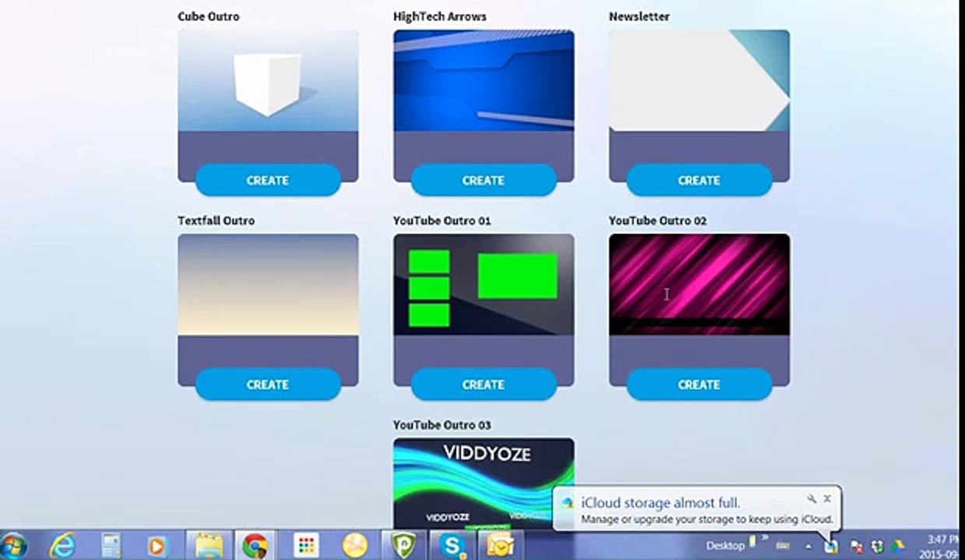965x560 pixels.
Task: Open the Windows Start menu orb
Action: (x=14, y=545)
